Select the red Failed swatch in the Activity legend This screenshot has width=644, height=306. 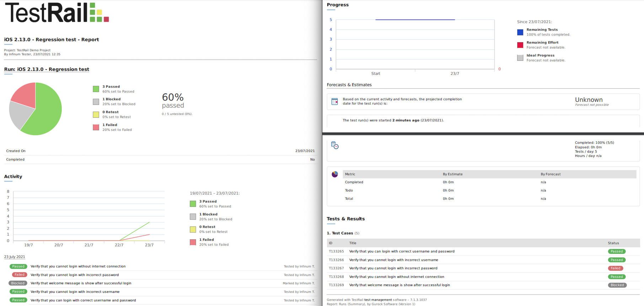193,242
